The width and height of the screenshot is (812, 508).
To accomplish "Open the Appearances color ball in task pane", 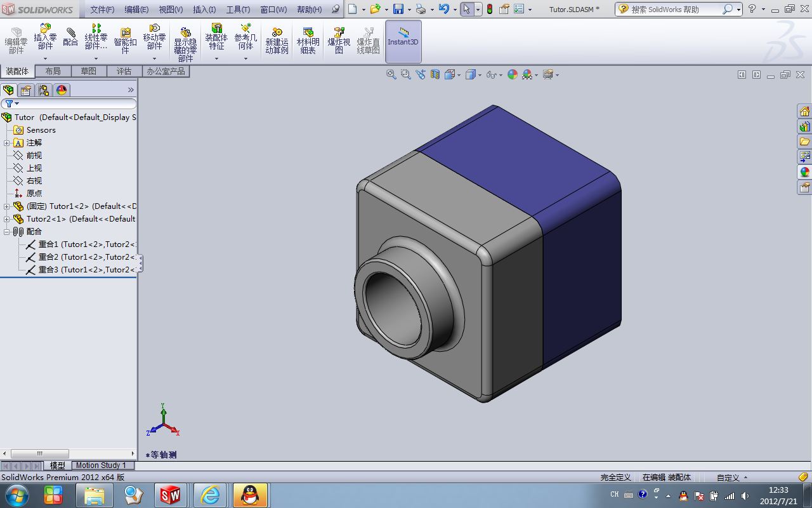I will tap(804, 172).
